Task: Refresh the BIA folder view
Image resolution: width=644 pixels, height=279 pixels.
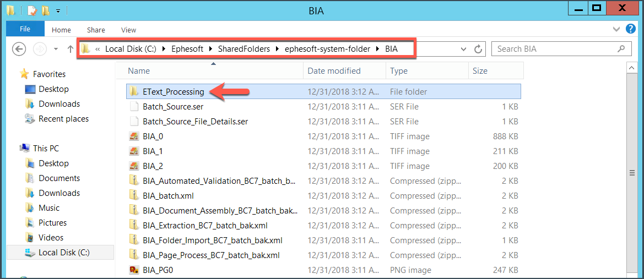Action: [x=478, y=49]
